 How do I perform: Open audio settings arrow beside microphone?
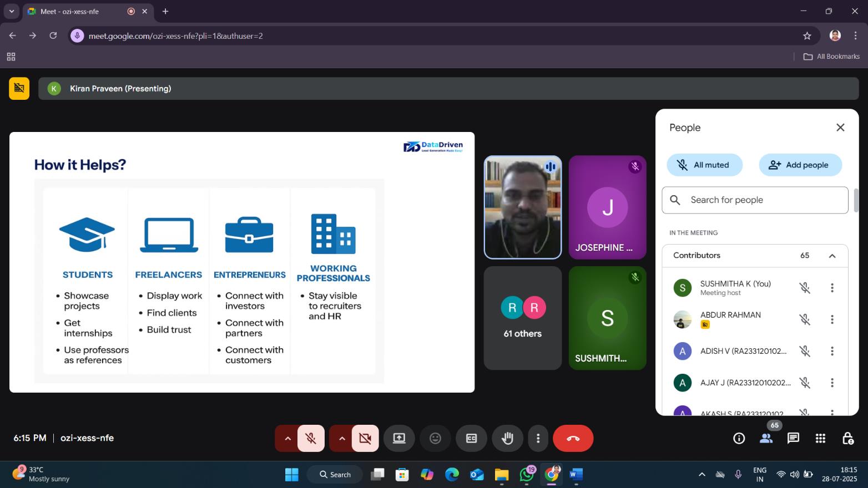coord(287,438)
